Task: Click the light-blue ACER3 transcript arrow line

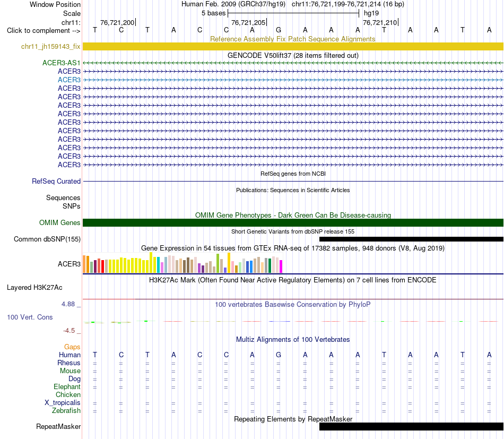Action: 293,80
